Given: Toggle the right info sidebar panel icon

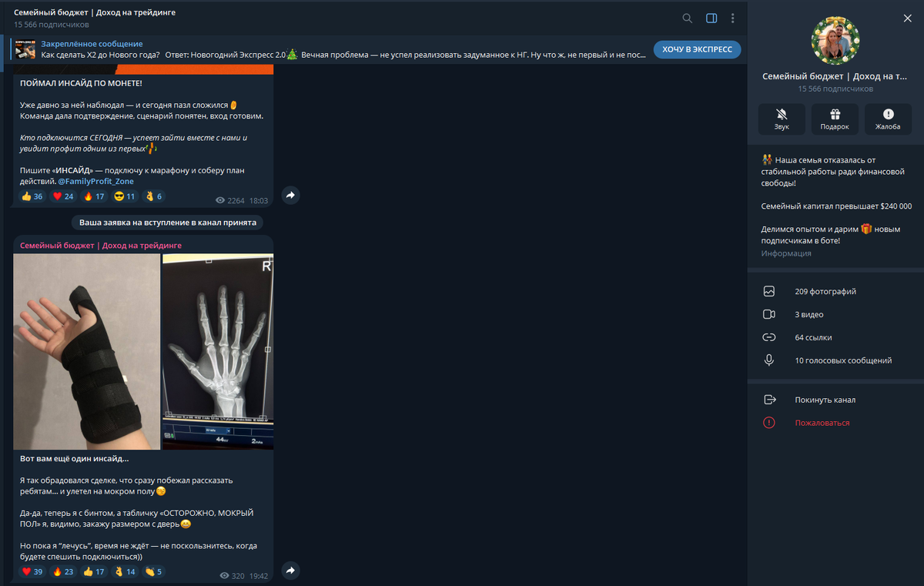Looking at the screenshot, I should click(711, 18).
